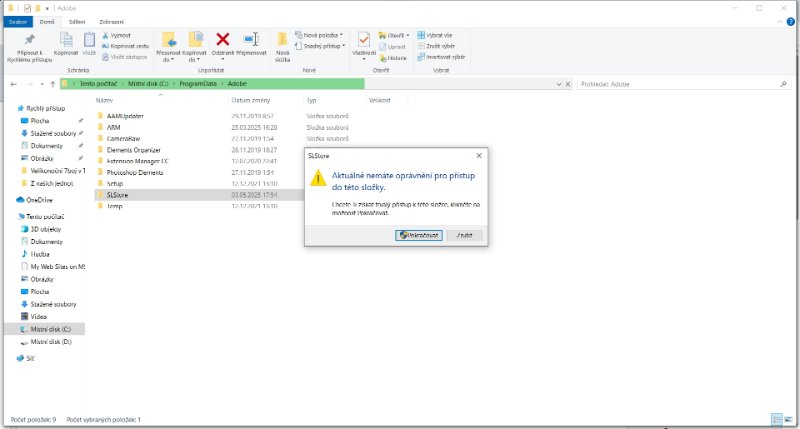Viewport: 800px width, 429px height.
Task: Open Místní disk (D:) in the sidebar
Action: pyautogui.click(x=51, y=342)
